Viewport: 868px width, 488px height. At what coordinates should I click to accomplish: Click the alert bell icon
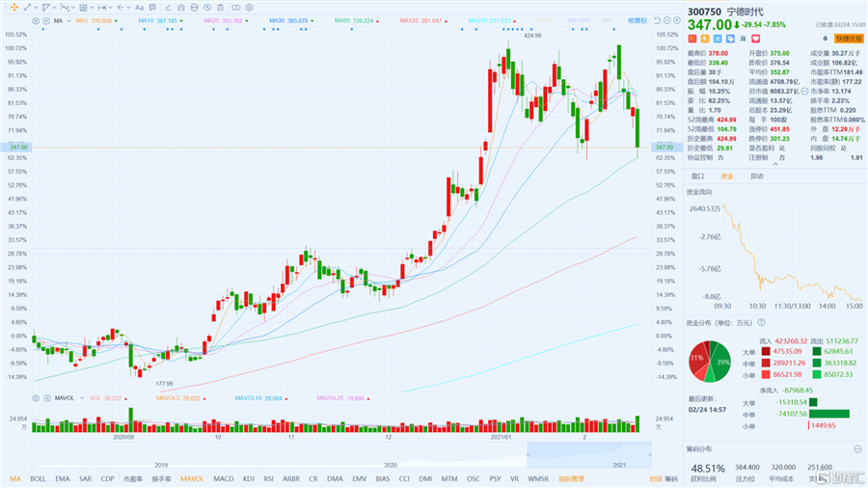825,39
